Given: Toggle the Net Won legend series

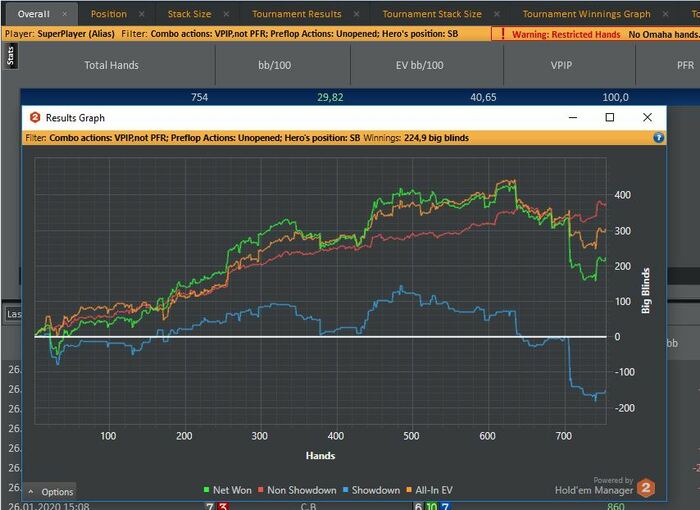Looking at the screenshot, I should tap(228, 490).
